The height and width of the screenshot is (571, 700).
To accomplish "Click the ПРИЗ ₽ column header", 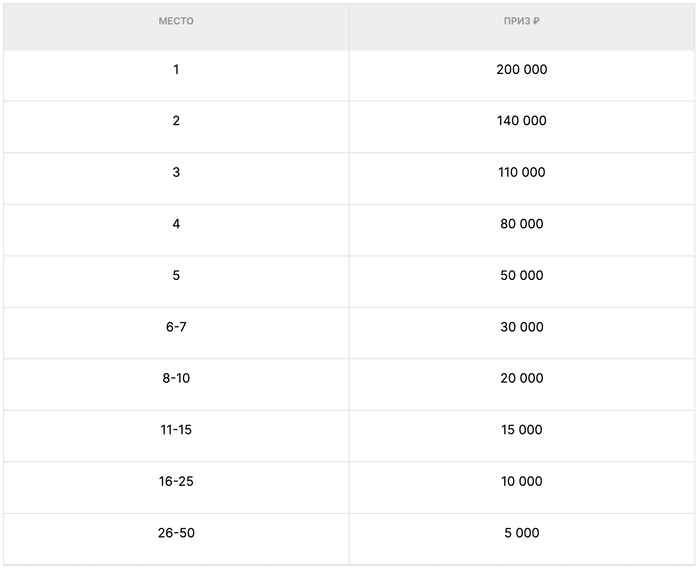I will [x=522, y=21].
